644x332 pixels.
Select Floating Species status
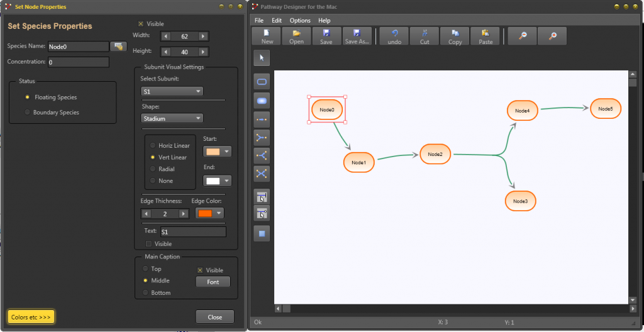(x=28, y=97)
